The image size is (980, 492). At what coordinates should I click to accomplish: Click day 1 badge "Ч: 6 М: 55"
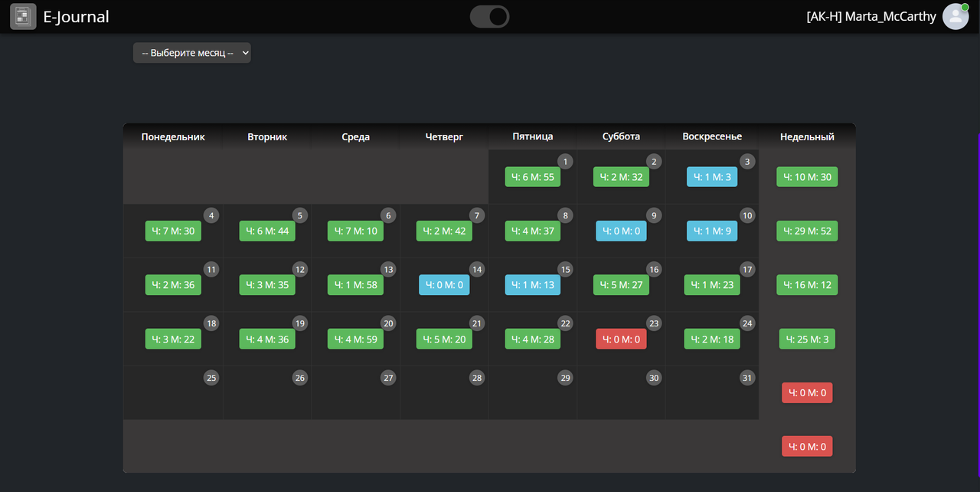[533, 177]
